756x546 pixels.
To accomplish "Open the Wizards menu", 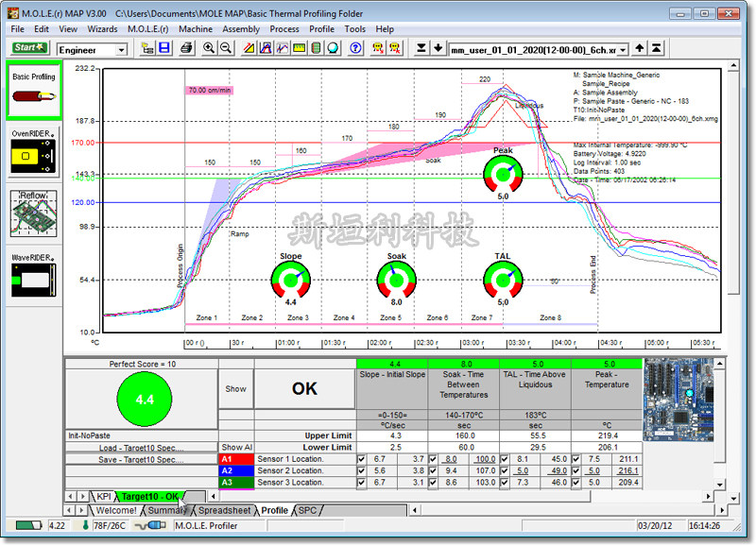I will (102, 29).
